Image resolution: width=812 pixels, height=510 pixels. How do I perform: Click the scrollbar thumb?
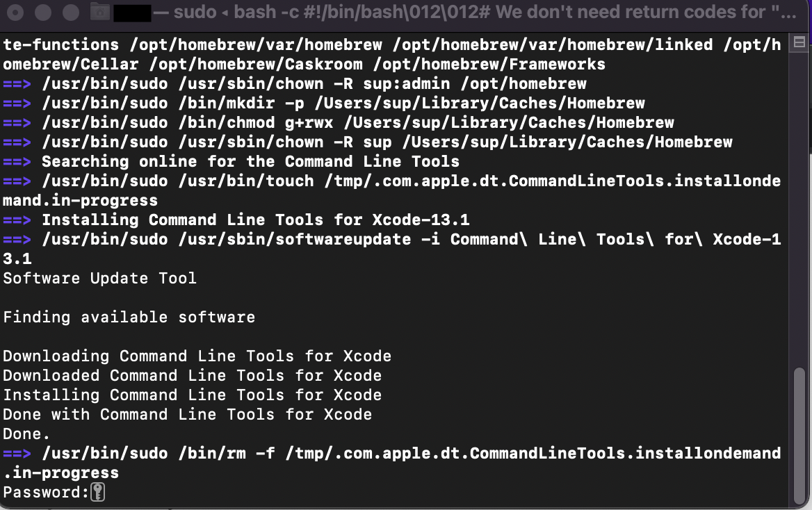pyautogui.click(x=798, y=431)
